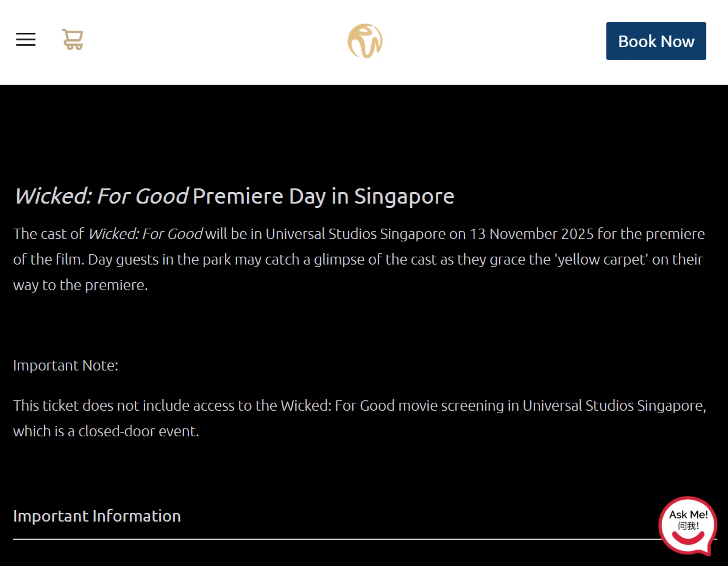
Task: Click the italic Wicked: For Good in first paragraph
Action: coord(146,234)
